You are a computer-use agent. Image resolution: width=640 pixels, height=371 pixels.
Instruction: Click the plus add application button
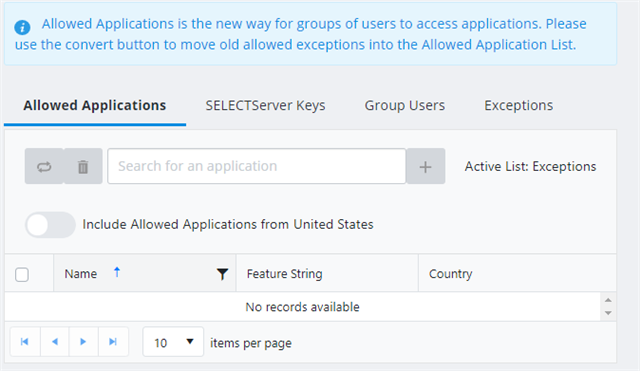coord(425,167)
